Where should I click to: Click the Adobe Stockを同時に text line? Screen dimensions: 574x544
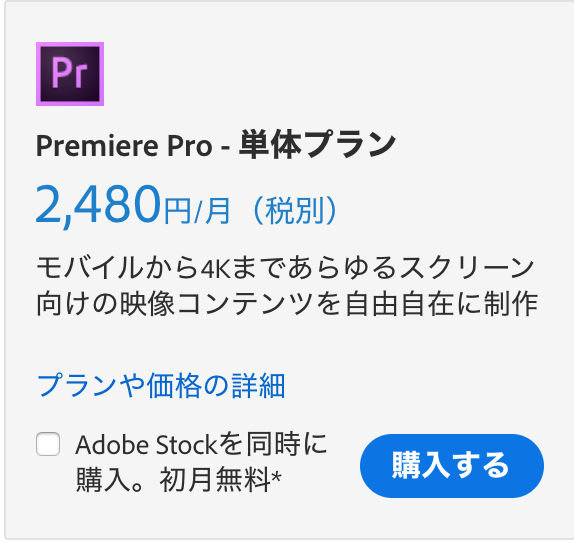(201, 444)
